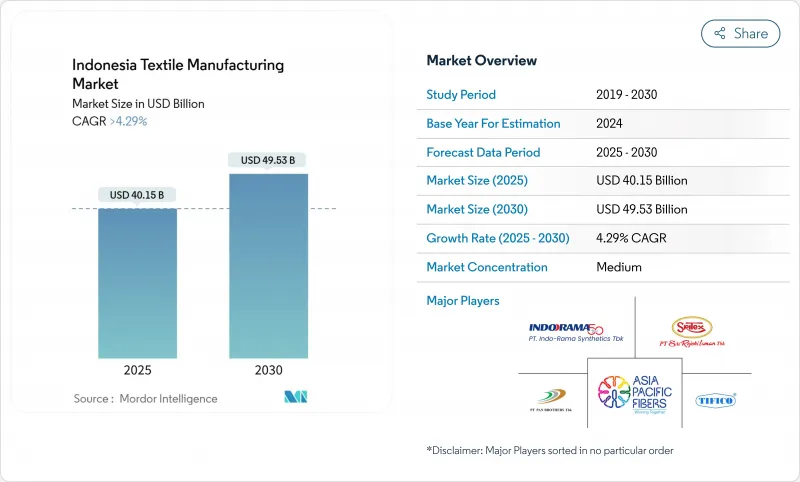Click the share network icon
This screenshot has height=482, width=800.
719,33
